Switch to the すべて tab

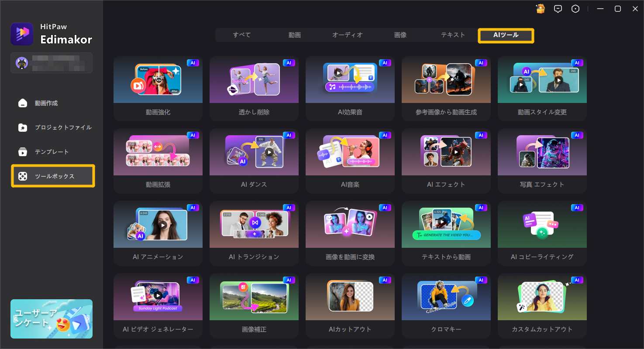pyautogui.click(x=241, y=35)
